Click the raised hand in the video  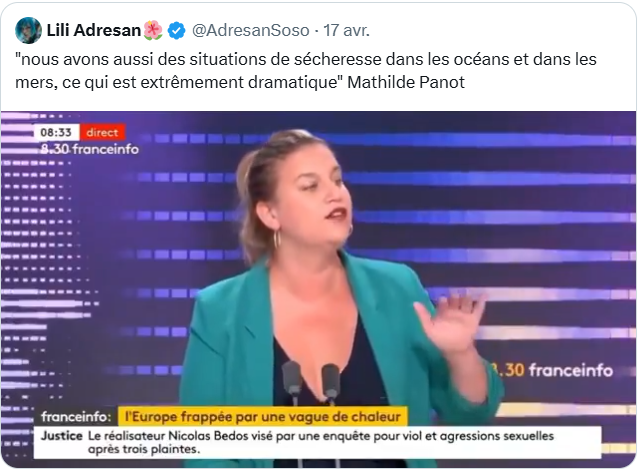450,322
